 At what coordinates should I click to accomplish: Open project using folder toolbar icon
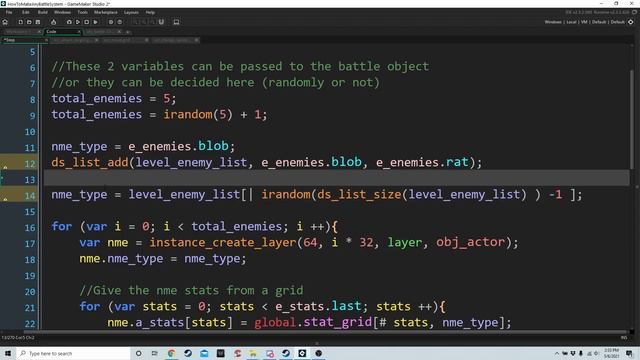tap(29, 22)
